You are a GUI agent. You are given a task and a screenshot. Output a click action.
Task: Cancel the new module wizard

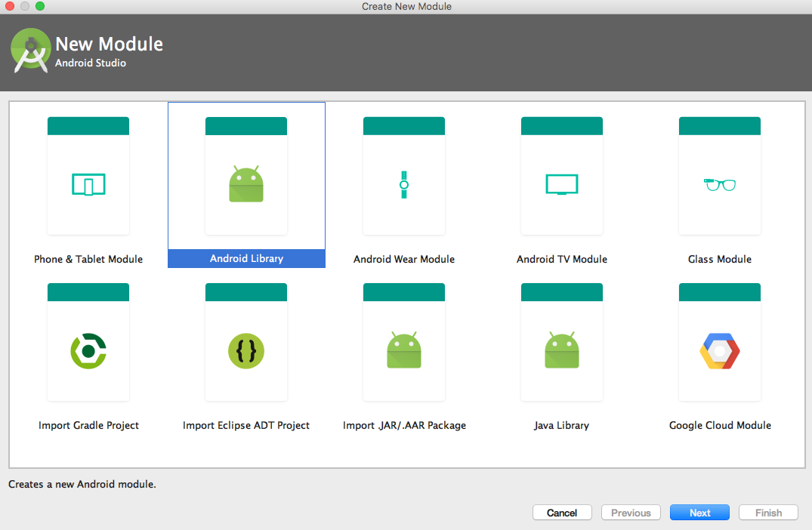pos(562,513)
